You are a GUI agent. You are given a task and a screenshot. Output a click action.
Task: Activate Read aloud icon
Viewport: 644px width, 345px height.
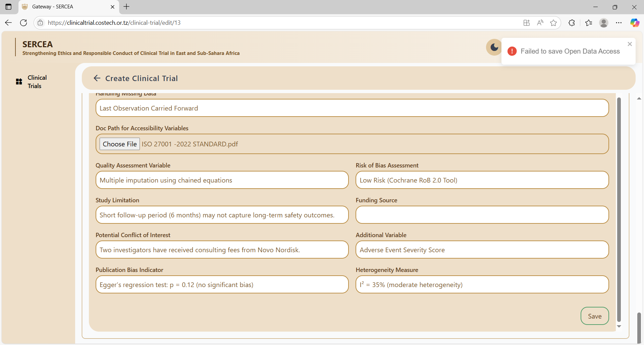click(540, 22)
